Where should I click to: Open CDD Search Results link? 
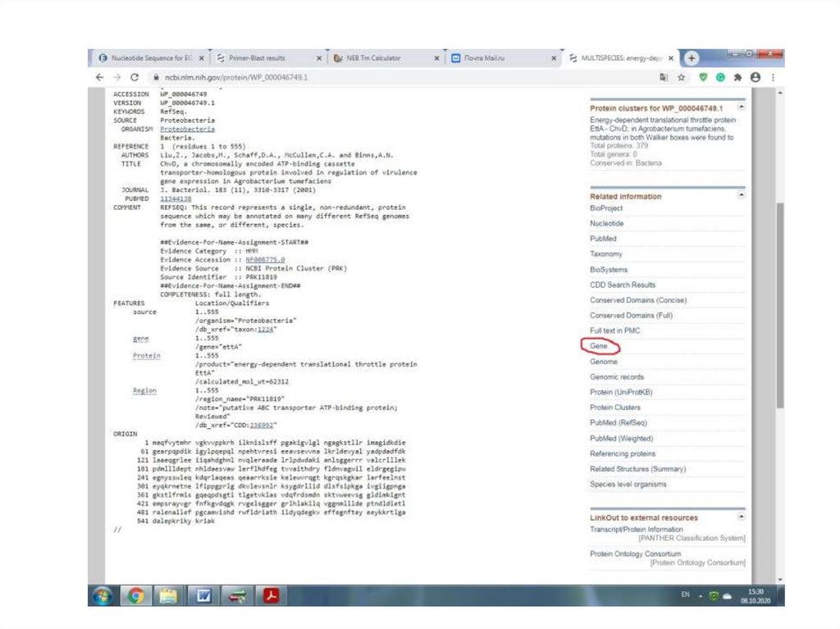[622, 285]
